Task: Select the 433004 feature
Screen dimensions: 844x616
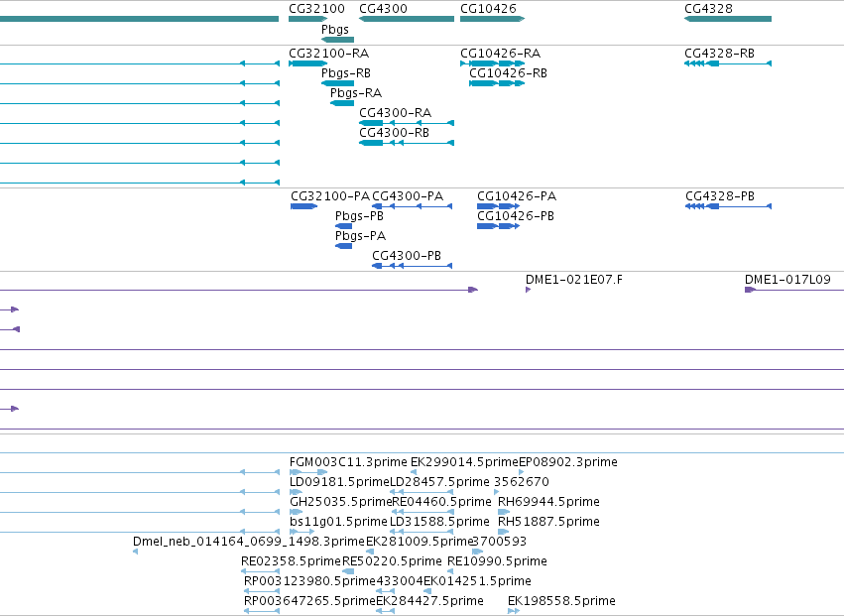Action: pyautogui.click(x=386, y=591)
